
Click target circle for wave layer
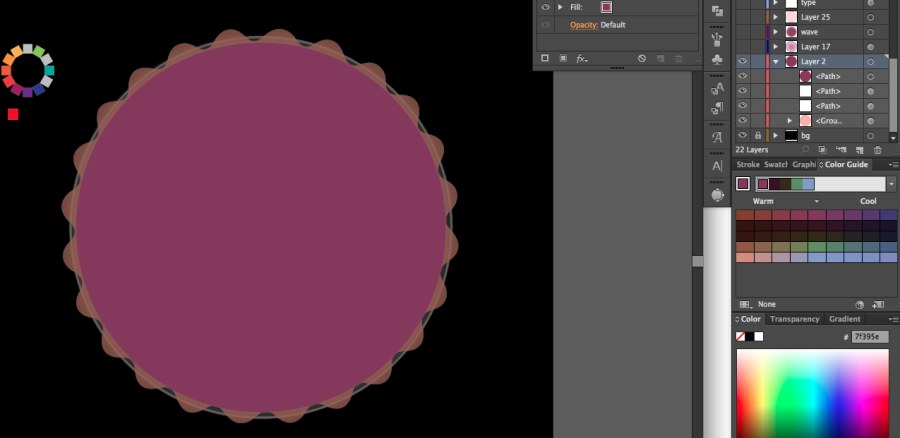870,32
